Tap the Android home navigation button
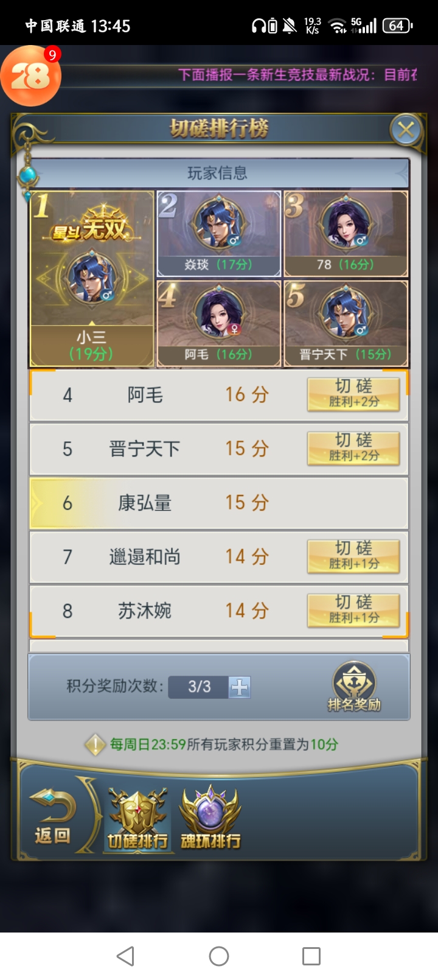 pos(219,956)
